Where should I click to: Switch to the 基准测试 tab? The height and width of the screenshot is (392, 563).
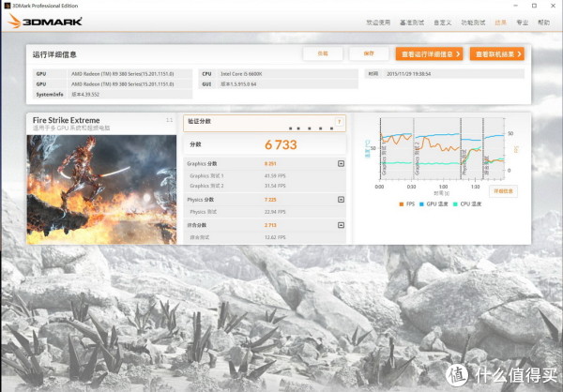[x=412, y=23]
